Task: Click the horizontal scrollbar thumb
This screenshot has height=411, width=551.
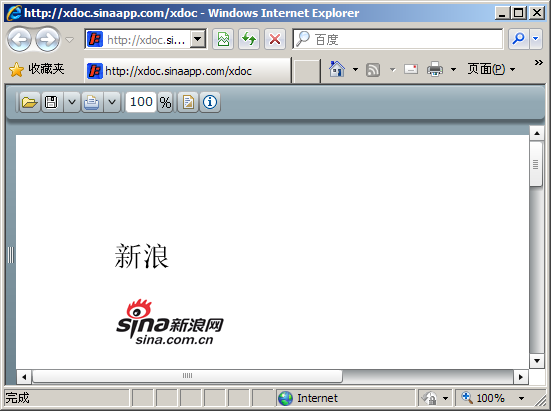Action: click(187, 376)
